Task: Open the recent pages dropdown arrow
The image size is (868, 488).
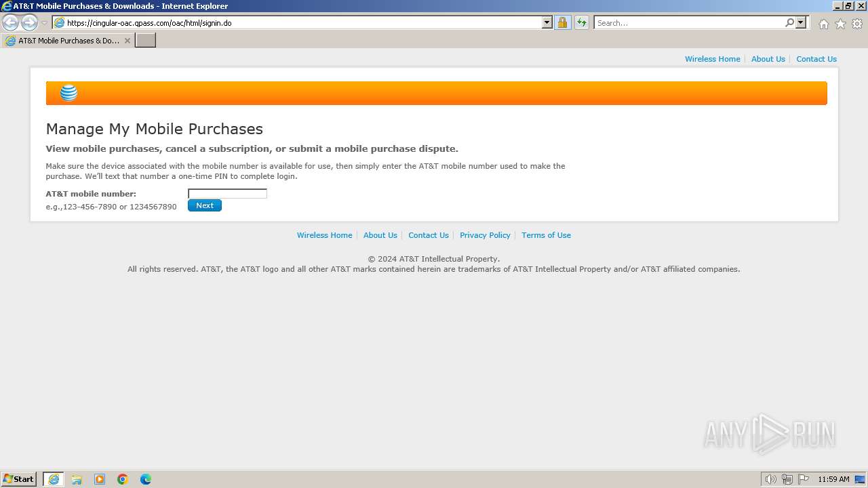Action: pos(44,23)
